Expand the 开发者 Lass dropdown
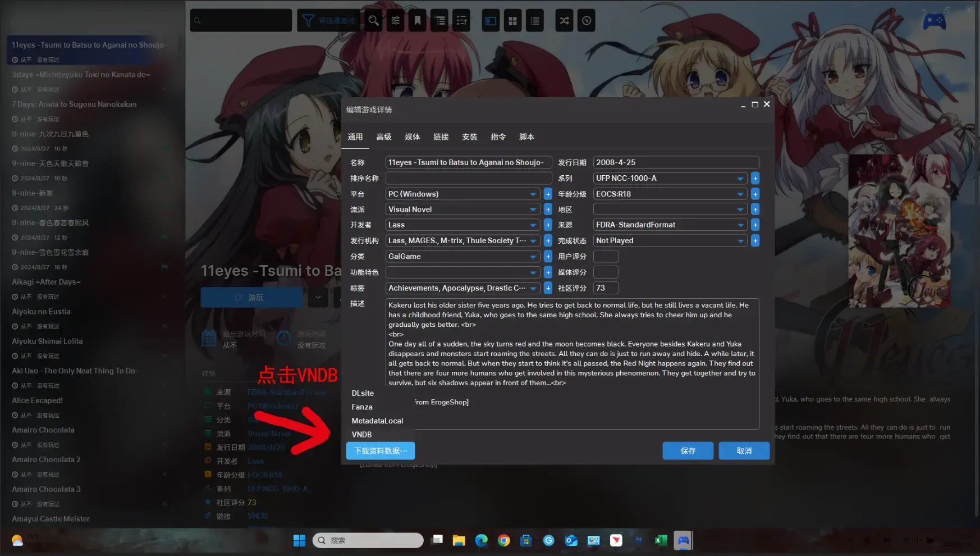Image resolution: width=980 pixels, height=556 pixels. tap(533, 225)
